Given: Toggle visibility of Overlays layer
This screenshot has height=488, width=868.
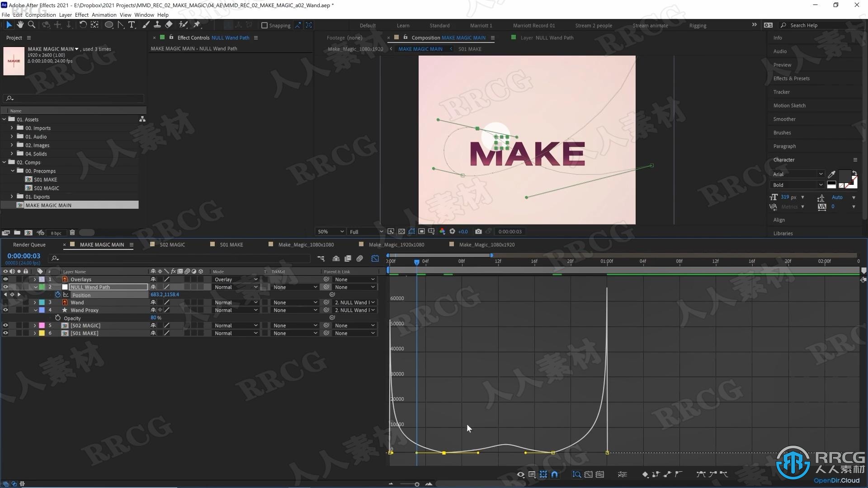Looking at the screenshot, I should (x=5, y=279).
